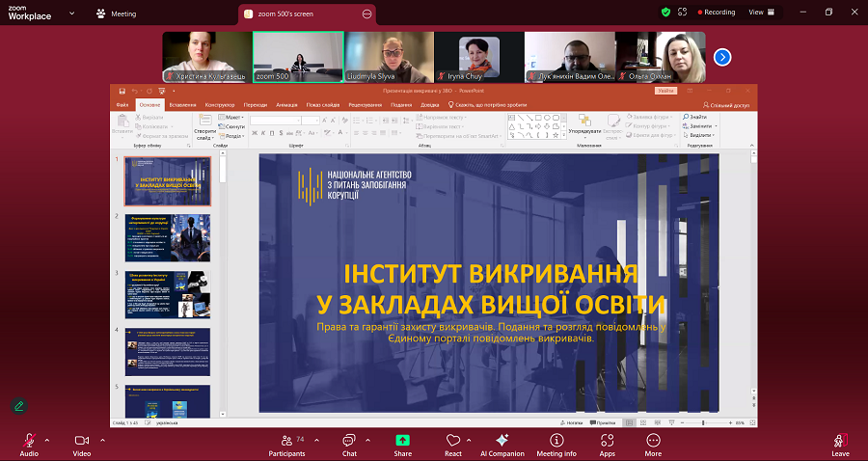Switch to the Переходи tab

(256, 104)
